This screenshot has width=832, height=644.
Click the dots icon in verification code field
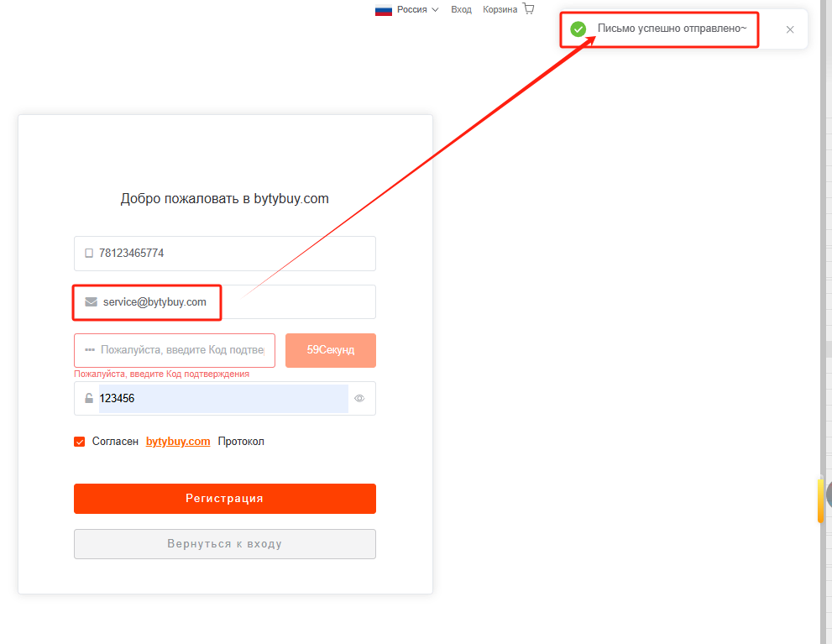90,349
